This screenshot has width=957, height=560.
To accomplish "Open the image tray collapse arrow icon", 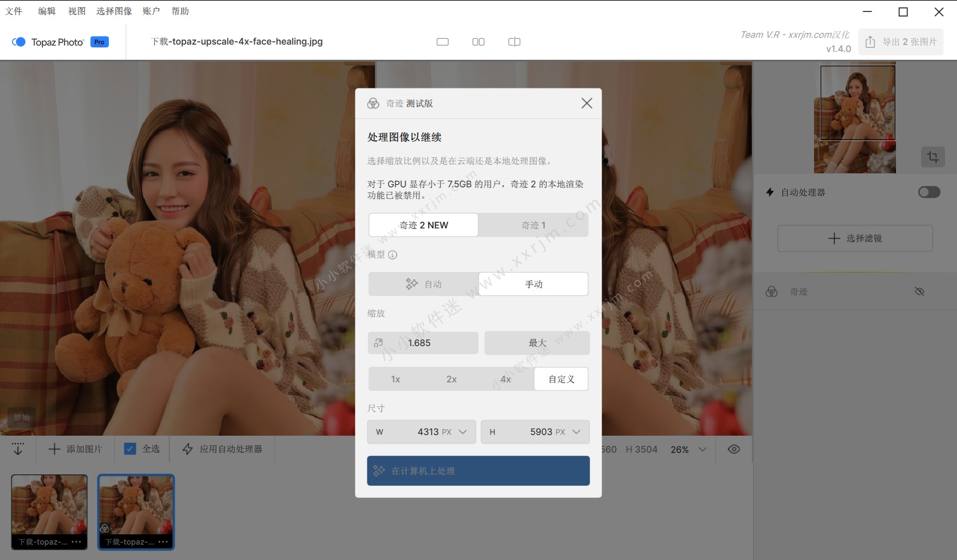I will (x=18, y=449).
